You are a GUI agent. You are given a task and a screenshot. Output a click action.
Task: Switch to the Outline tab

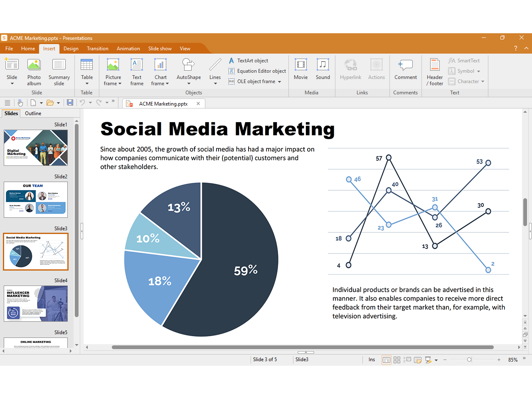tap(33, 113)
